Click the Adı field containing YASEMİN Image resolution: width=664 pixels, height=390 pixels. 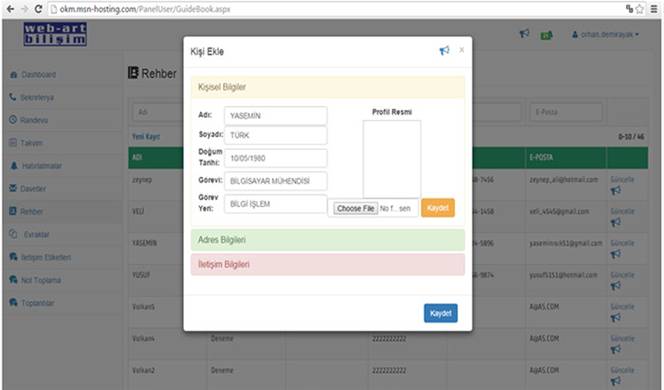276,116
